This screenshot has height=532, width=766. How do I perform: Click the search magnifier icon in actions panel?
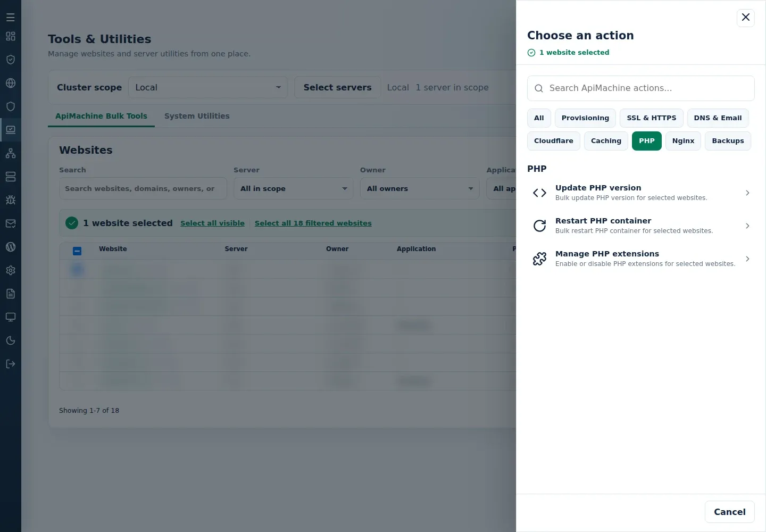pos(539,88)
